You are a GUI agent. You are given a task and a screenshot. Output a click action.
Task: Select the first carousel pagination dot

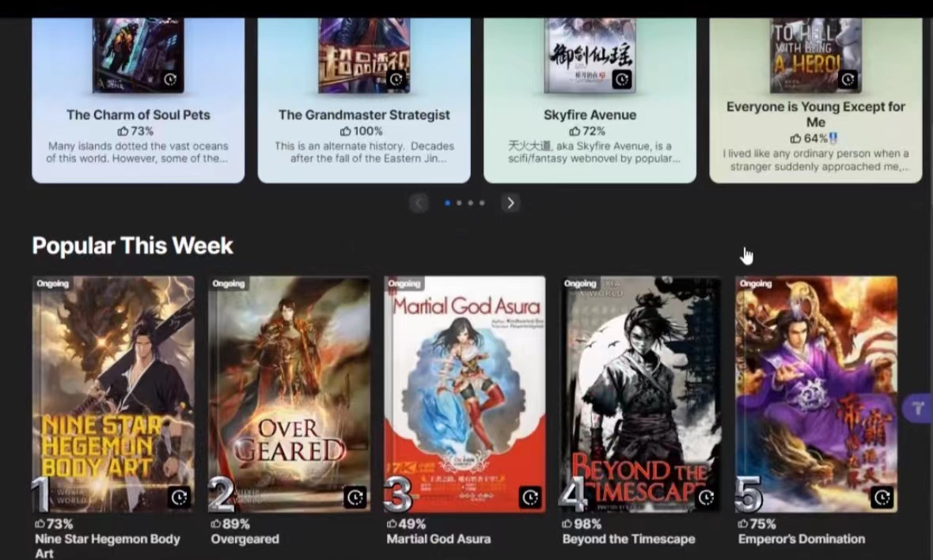447,202
